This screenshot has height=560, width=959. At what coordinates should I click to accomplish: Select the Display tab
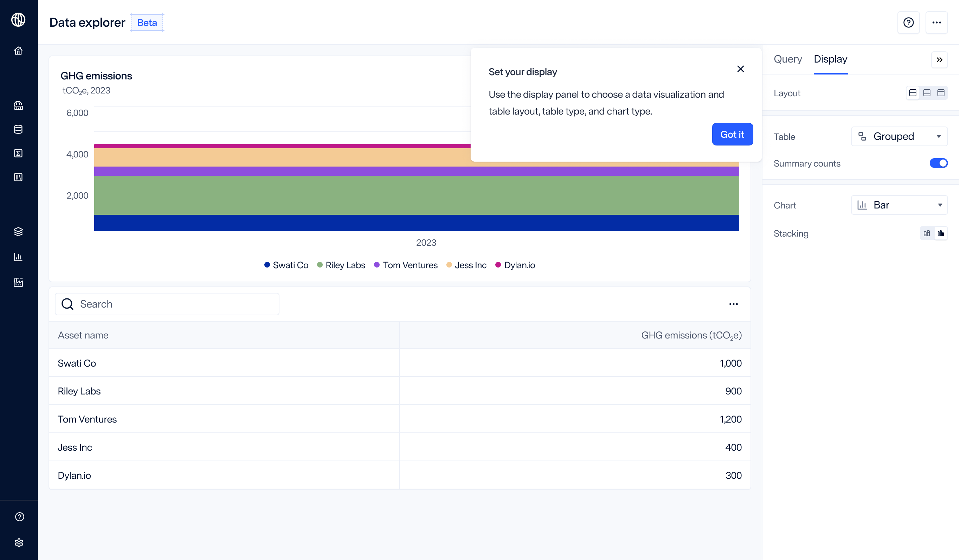[830, 59]
